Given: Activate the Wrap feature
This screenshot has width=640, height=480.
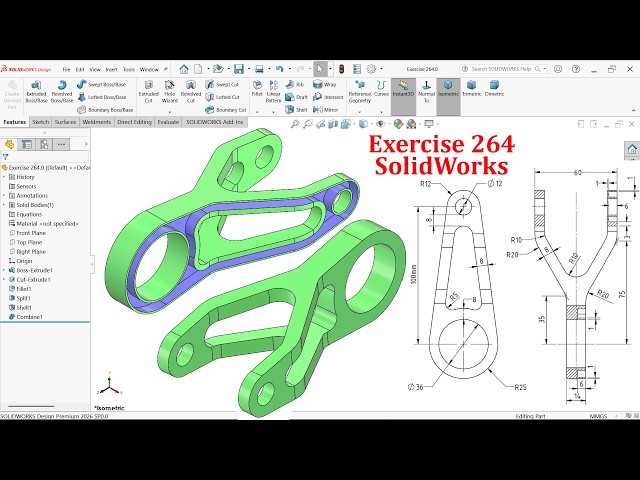Looking at the screenshot, I should [x=324, y=84].
